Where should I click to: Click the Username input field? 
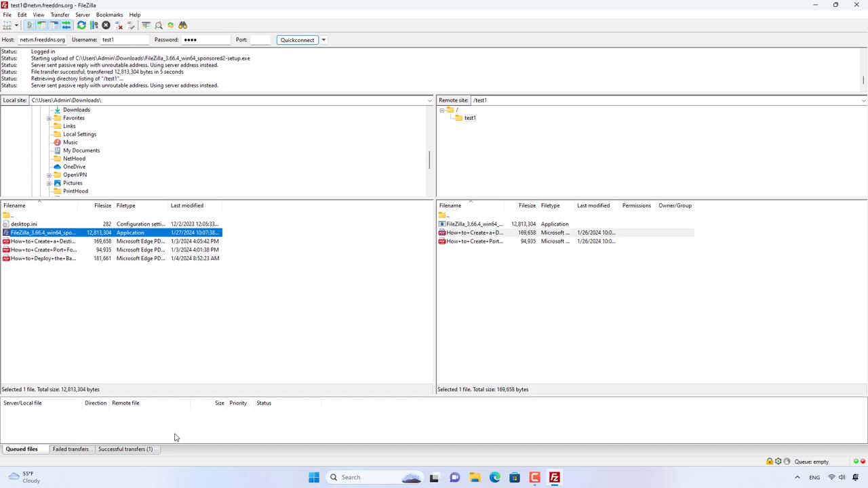tap(125, 40)
